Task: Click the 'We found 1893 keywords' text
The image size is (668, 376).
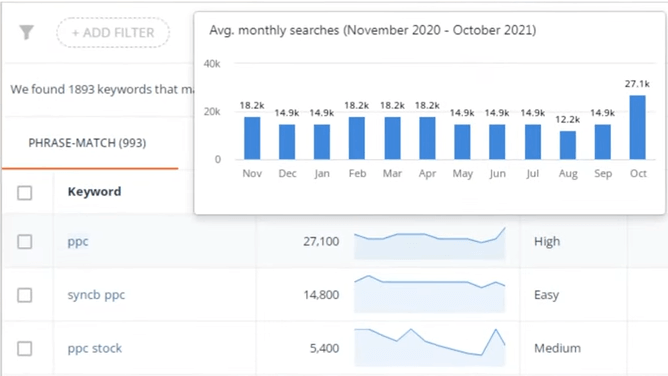Action: pos(102,89)
